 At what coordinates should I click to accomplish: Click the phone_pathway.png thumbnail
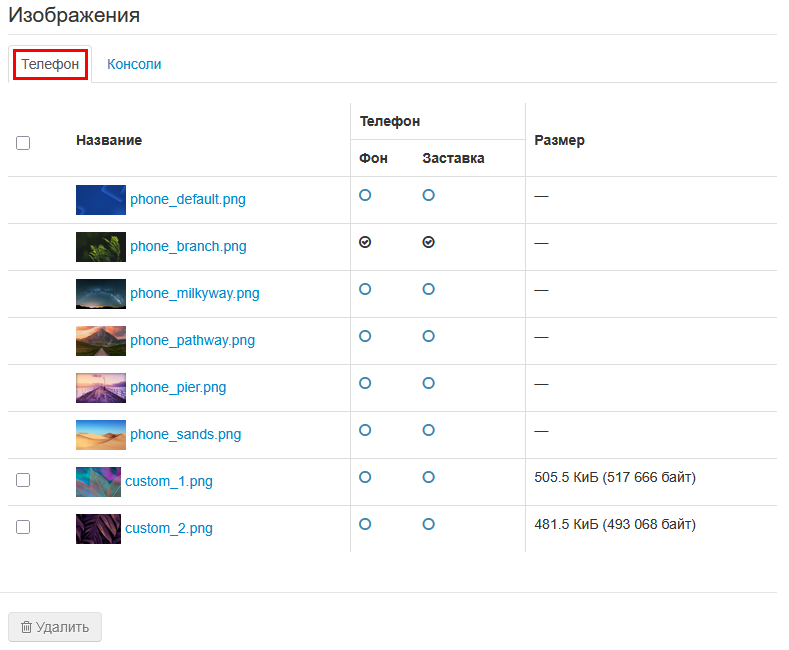point(100,340)
